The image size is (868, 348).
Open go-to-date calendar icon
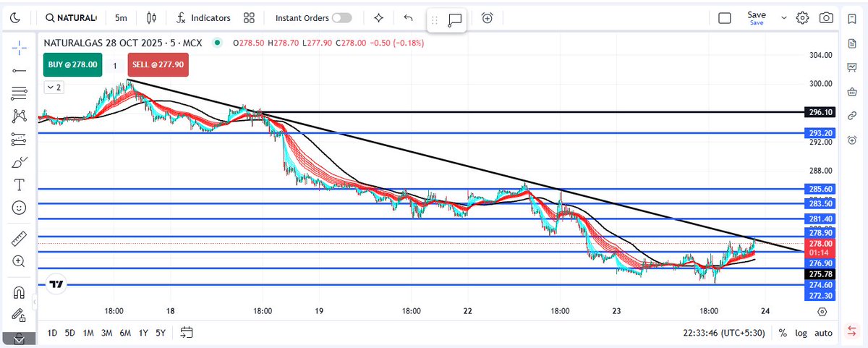pos(187,333)
